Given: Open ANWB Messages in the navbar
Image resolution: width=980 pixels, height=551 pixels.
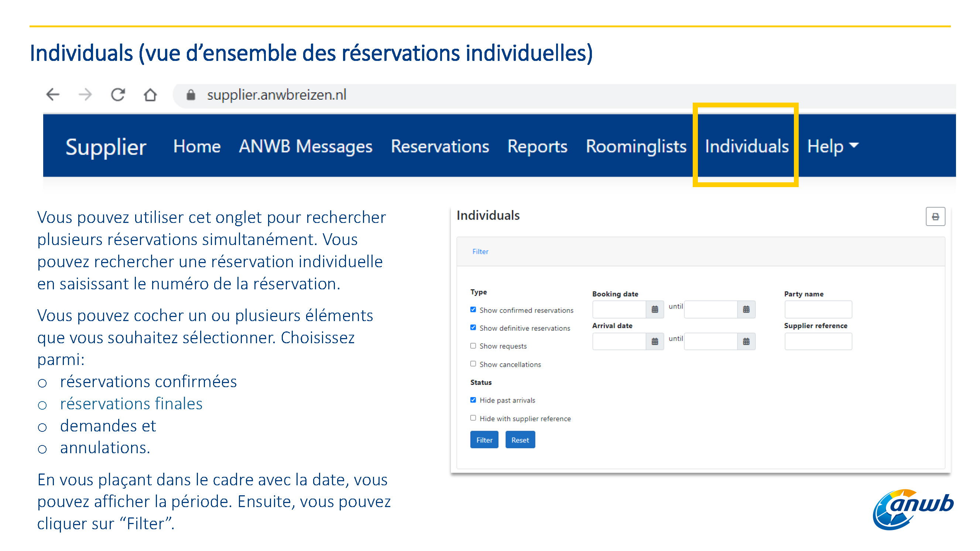Looking at the screenshot, I should click(x=305, y=147).
